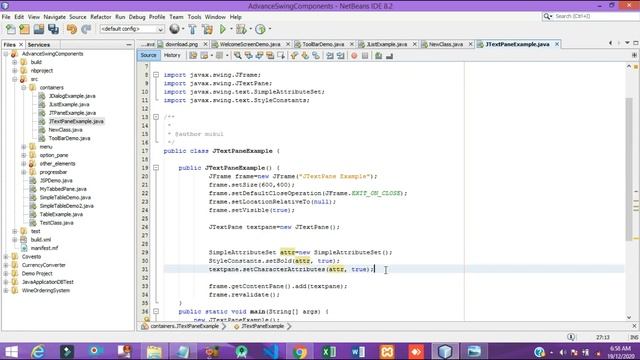Viewport: 640px width, 360px height.
Task: Expand the option_pane folder node
Action: pos(24,155)
